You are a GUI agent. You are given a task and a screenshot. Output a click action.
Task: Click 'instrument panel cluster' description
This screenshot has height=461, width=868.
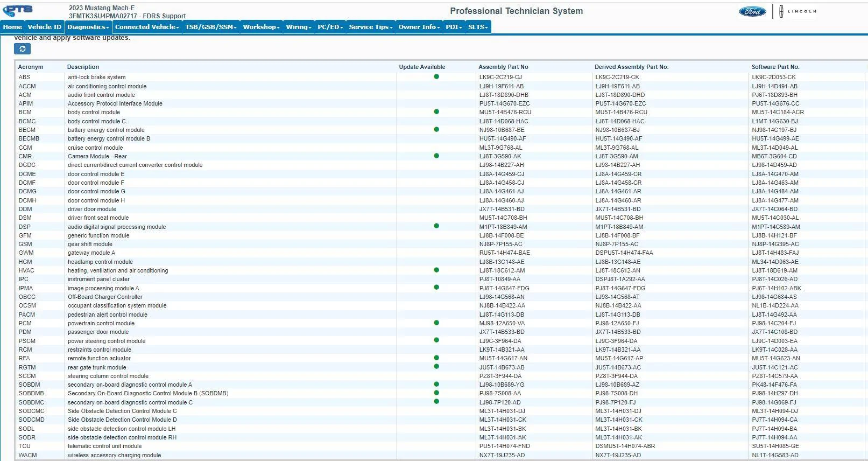tap(98, 280)
